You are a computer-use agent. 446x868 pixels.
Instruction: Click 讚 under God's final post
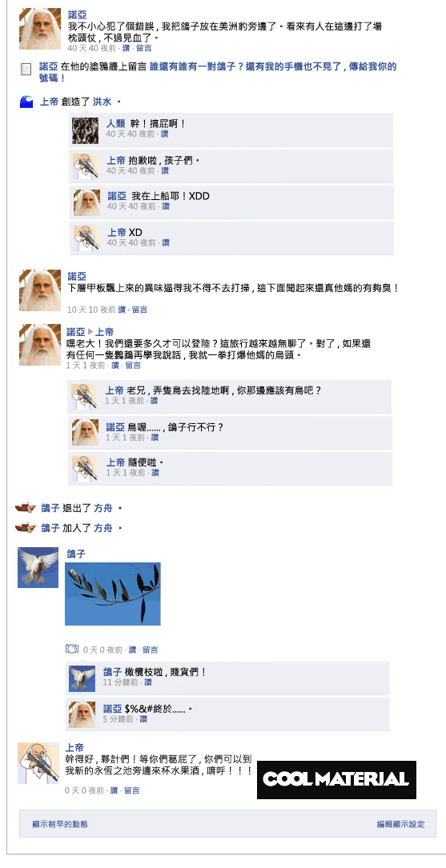[x=115, y=790]
